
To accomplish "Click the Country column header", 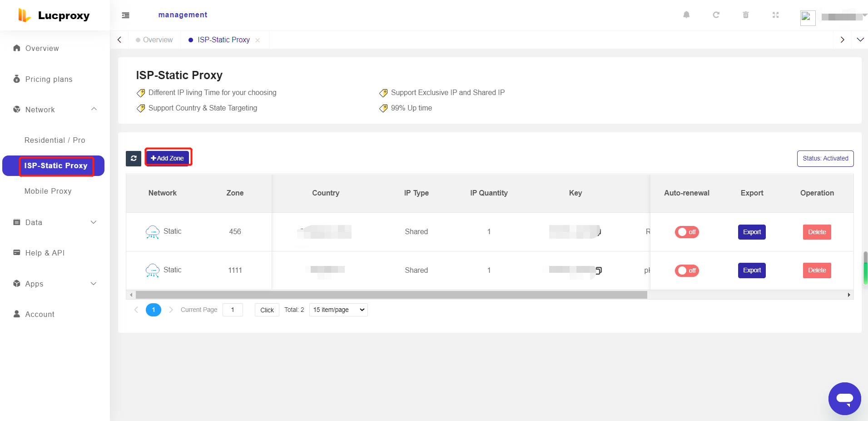I will [x=326, y=193].
